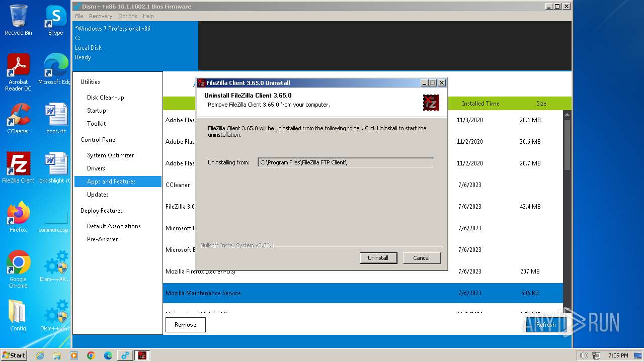Screen dimensions: 644x362
Task: Open the Options menu in Dism++
Action: point(128,16)
